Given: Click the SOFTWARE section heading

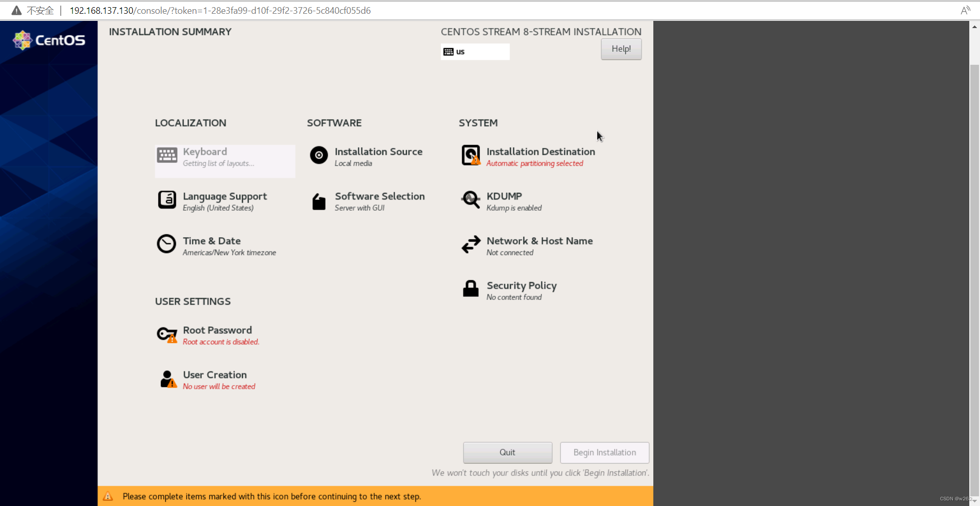Looking at the screenshot, I should click(x=334, y=123).
